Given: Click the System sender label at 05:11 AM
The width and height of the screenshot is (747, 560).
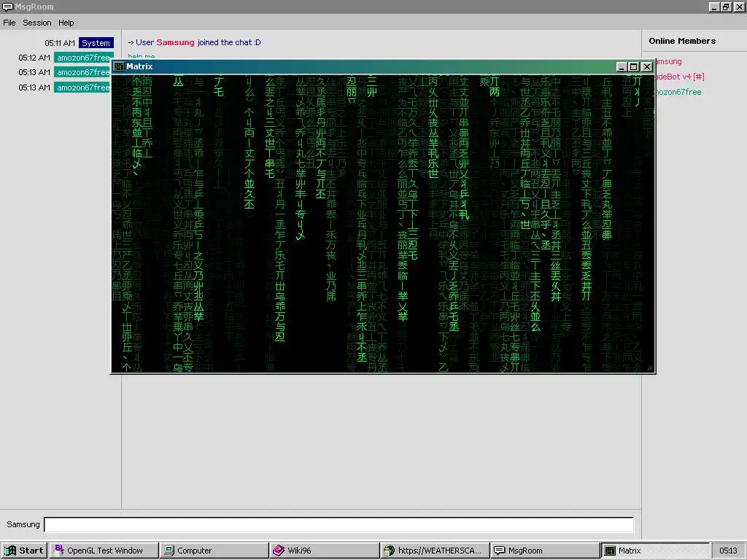Looking at the screenshot, I should click(x=96, y=43).
